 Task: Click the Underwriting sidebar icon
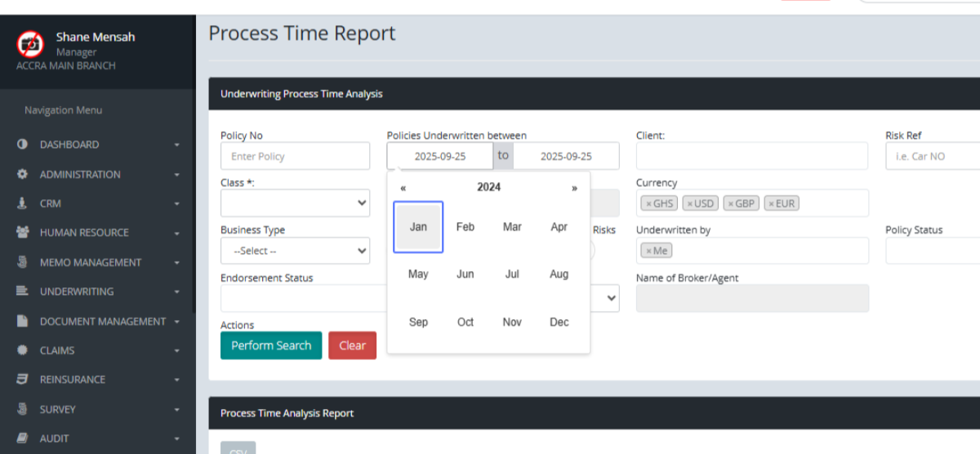point(22,292)
